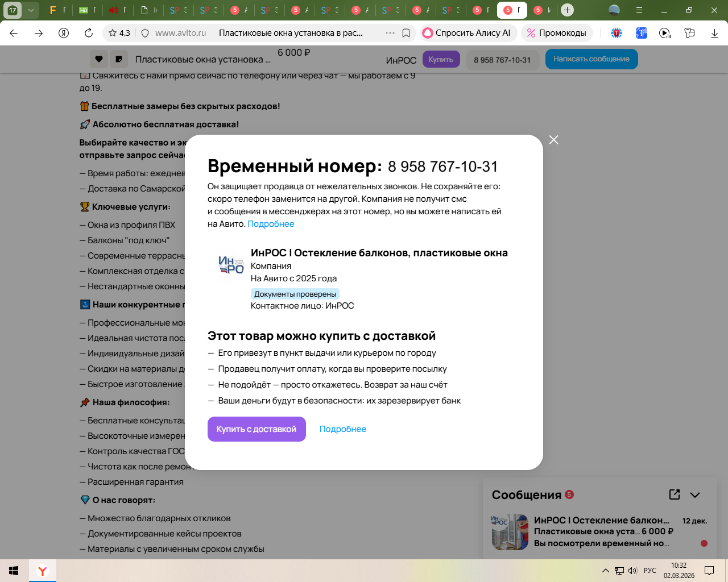Open Yandex home via the Я button

[x=64, y=33]
